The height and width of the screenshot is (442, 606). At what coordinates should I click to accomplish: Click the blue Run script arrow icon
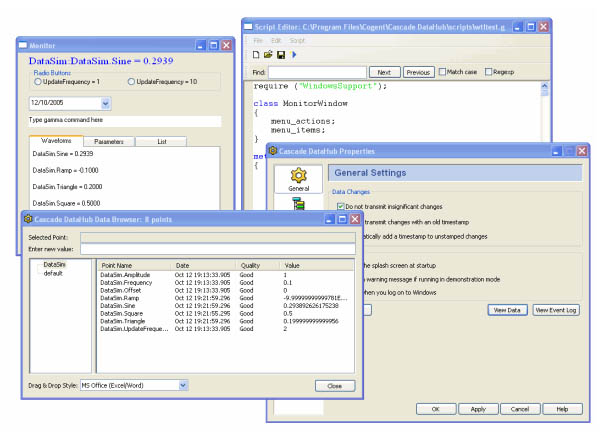pyautogui.click(x=294, y=55)
